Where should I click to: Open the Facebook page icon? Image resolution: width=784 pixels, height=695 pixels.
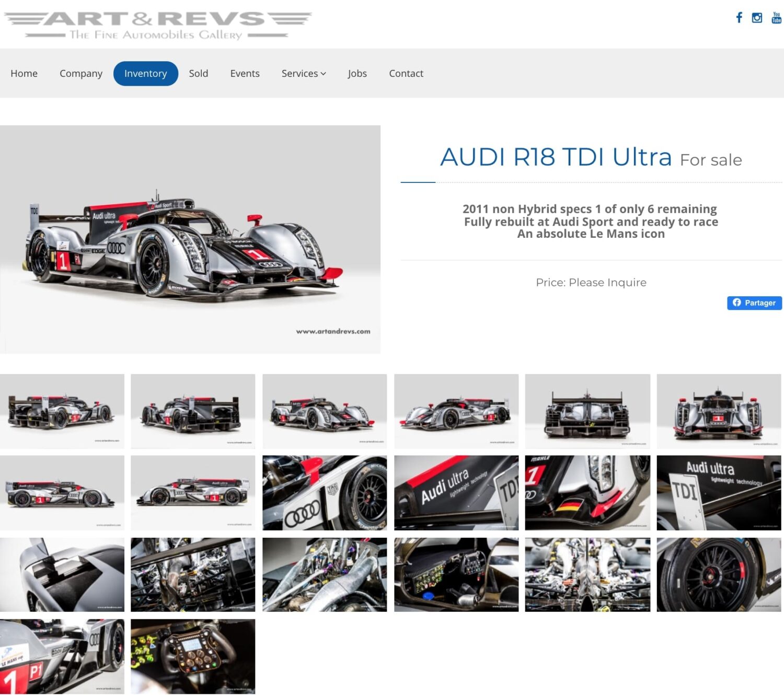pos(739,17)
